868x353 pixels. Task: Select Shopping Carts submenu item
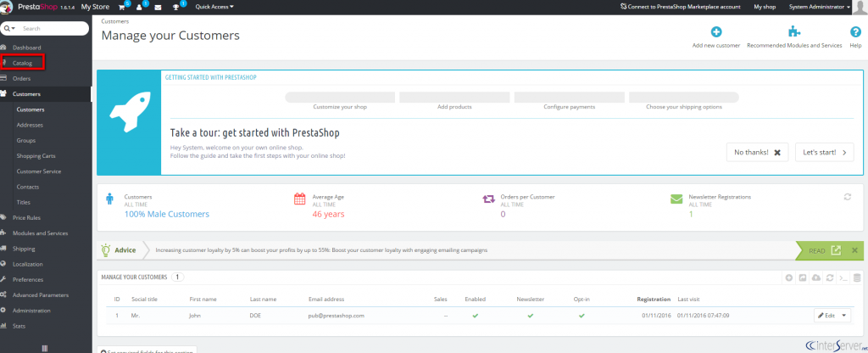[x=36, y=156]
